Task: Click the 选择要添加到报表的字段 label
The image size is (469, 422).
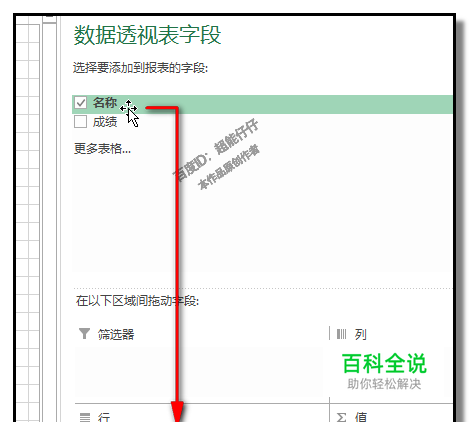Action: (x=140, y=68)
